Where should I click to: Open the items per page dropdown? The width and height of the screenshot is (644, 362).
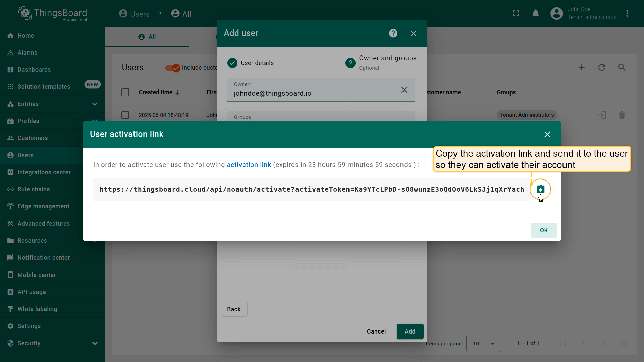click(x=483, y=343)
